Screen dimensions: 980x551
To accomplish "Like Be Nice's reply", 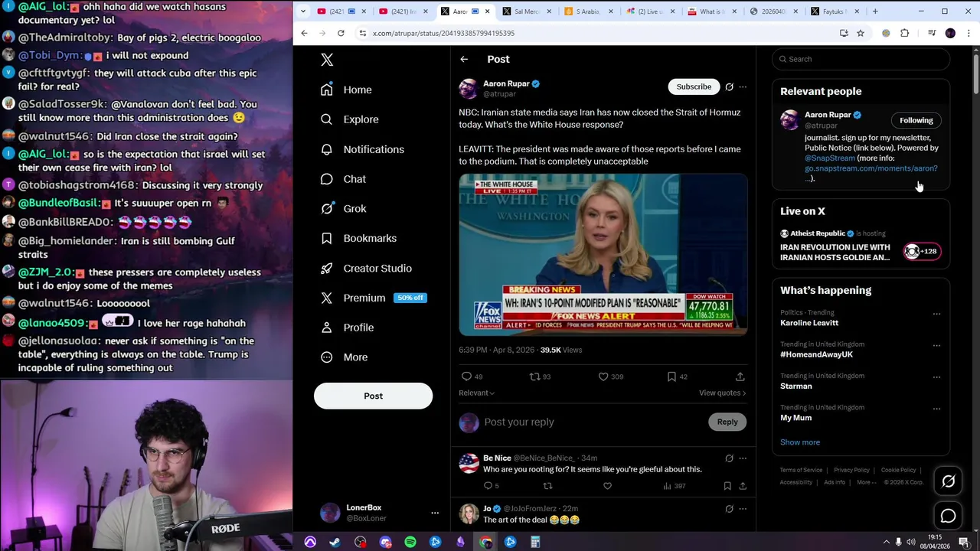I will point(607,486).
